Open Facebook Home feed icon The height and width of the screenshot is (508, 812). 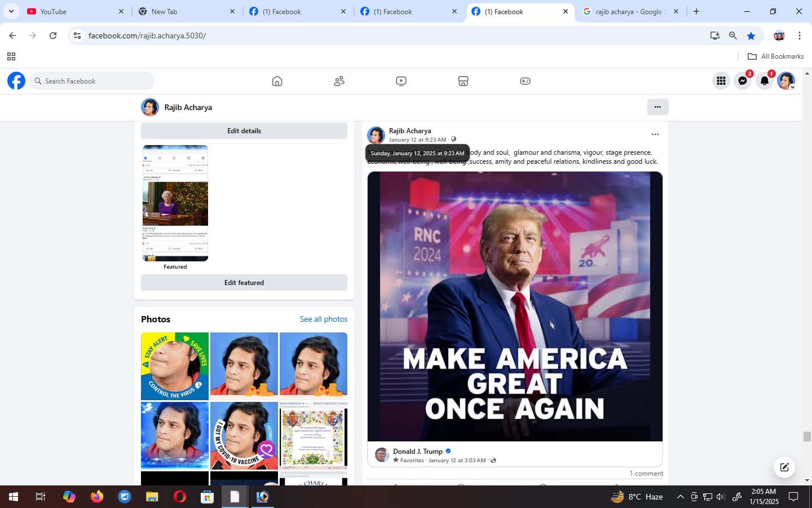(x=277, y=81)
